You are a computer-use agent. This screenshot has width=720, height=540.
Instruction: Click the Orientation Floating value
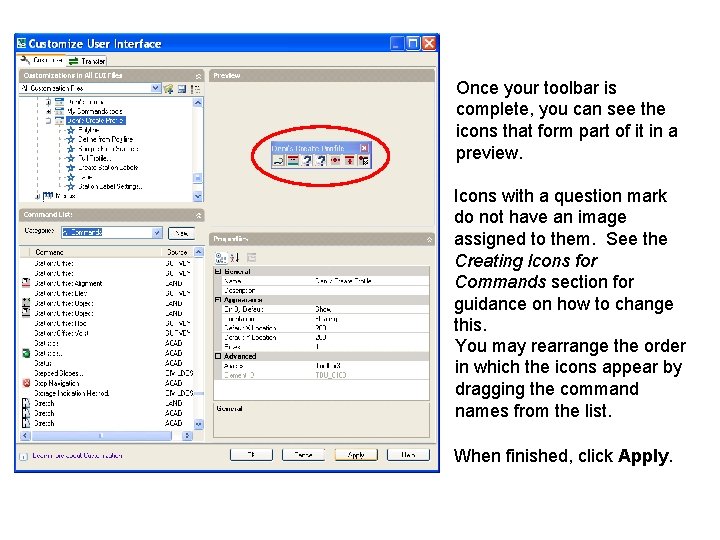[371, 318]
